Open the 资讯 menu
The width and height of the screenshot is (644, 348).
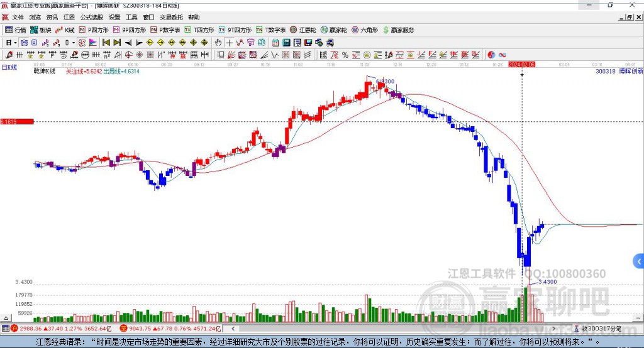tap(52, 17)
